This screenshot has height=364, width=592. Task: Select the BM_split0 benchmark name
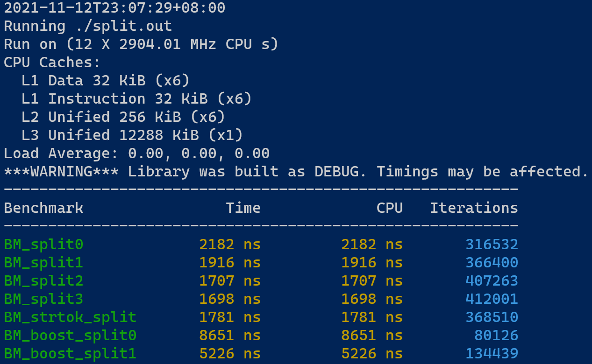click(43, 244)
